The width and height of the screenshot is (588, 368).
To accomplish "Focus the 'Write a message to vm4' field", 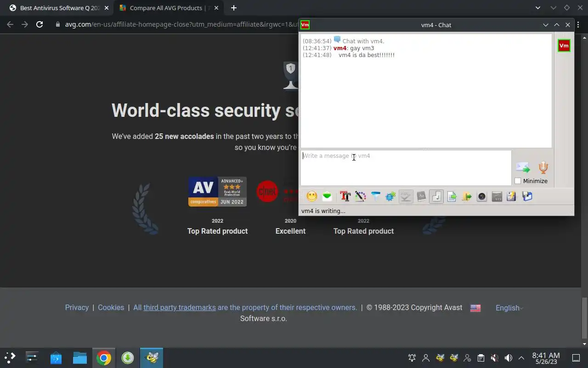I will click(406, 168).
